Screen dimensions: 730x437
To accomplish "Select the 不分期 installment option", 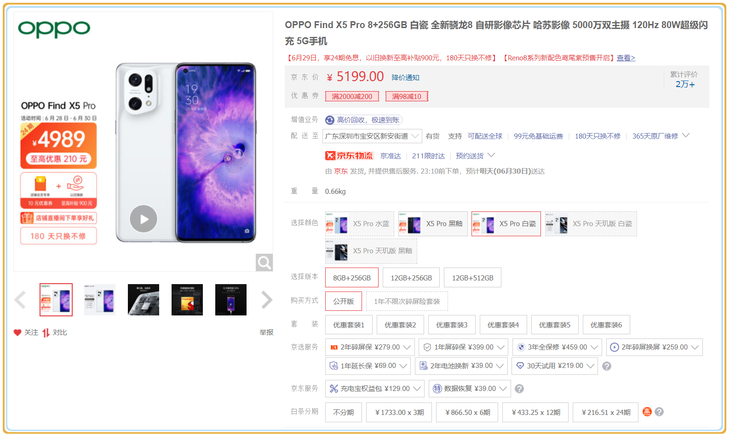I will pyautogui.click(x=343, y=412).
